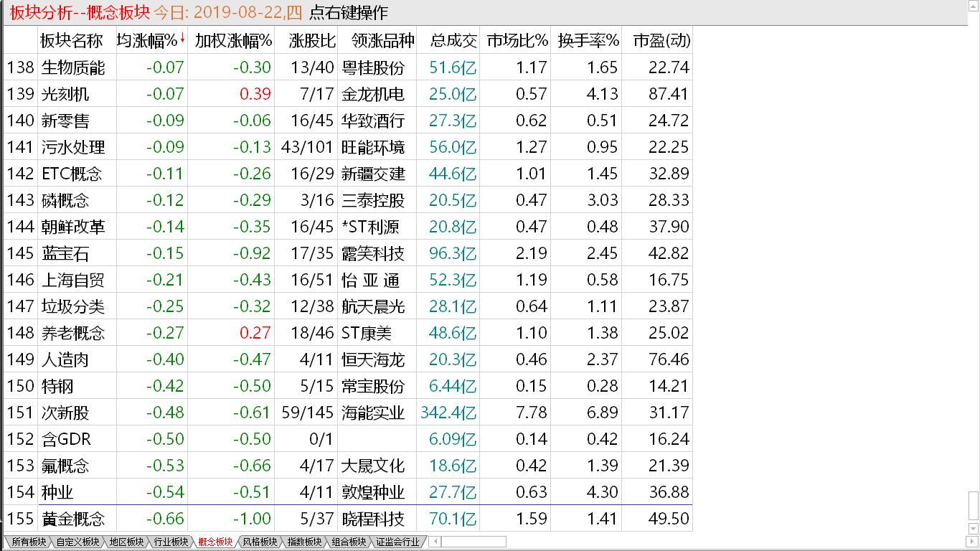Image resolution: width=980 pixels, height=551 pixels.
Task: Click leading stock 航天晨光
Action: click(x=373, y=306)
